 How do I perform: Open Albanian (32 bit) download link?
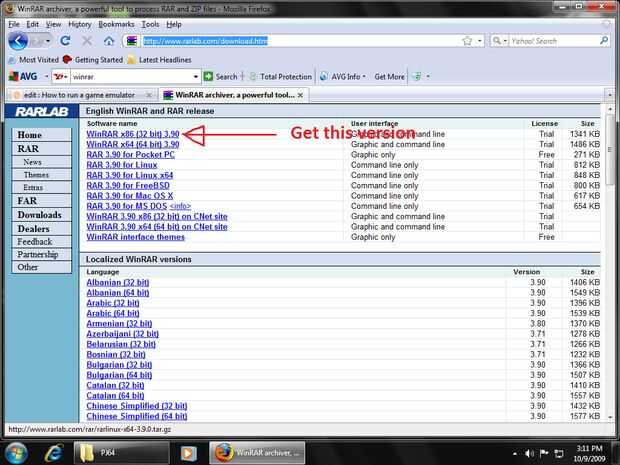coord(118,282)
